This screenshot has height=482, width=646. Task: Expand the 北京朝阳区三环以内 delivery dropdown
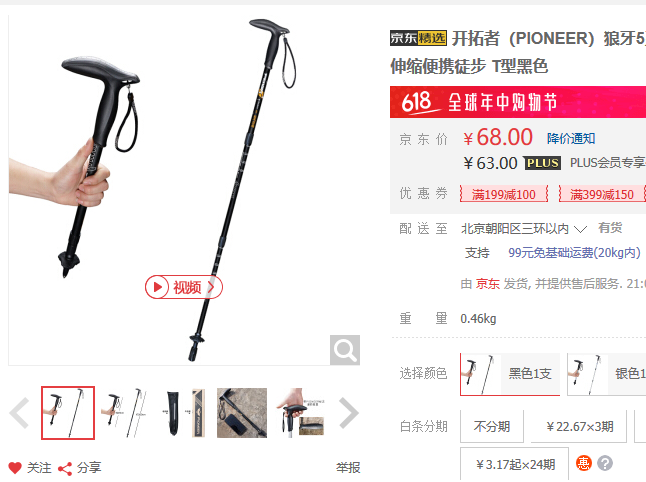tap(523, 229)
